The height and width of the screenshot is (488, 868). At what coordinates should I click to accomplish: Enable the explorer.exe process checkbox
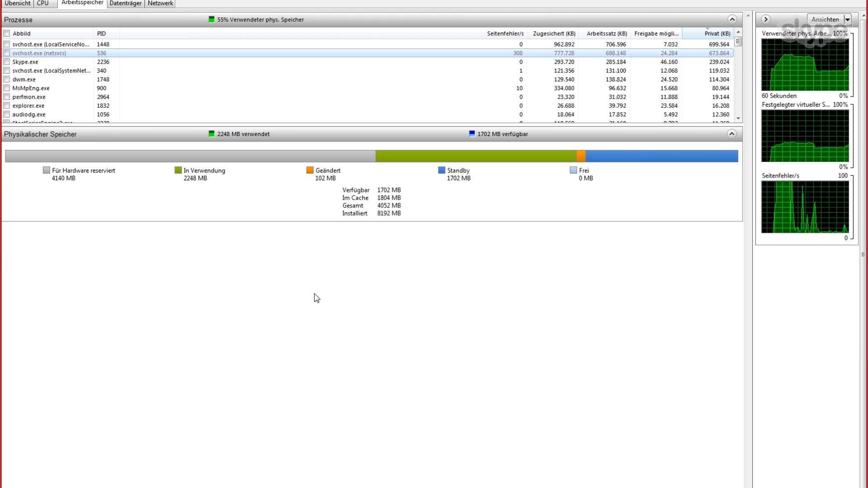(x=7, y=106)
